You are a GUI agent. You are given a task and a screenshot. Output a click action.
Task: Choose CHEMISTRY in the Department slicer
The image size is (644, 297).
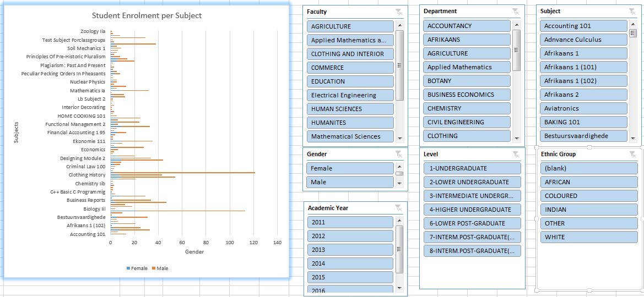467,108
